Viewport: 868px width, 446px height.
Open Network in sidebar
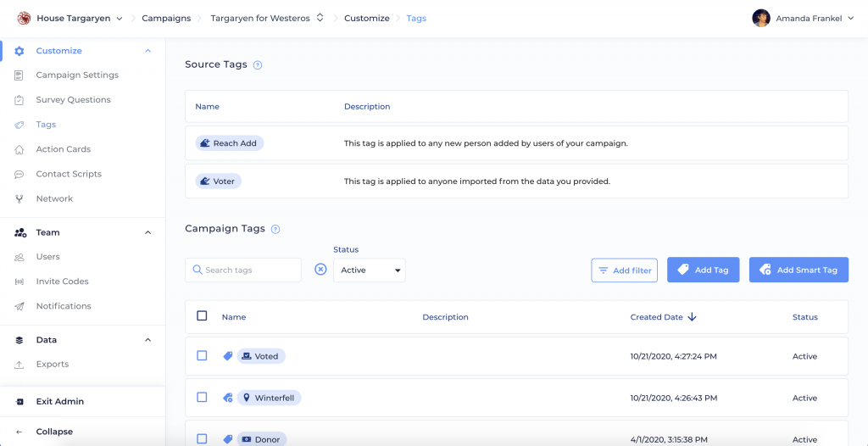coord(54,198)
